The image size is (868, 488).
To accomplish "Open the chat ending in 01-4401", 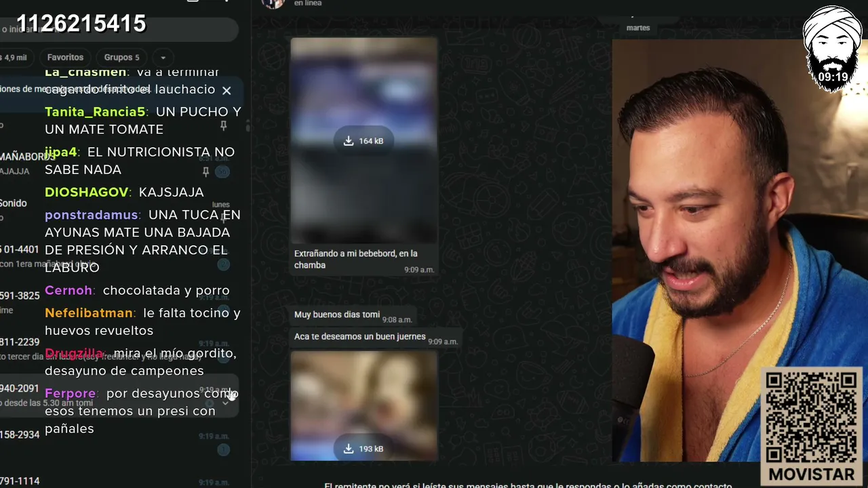I will coord(119,256).
